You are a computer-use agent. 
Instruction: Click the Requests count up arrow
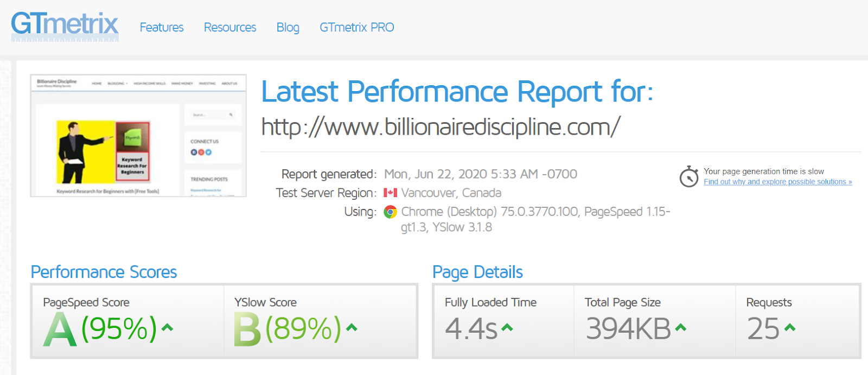click(790, 327)
